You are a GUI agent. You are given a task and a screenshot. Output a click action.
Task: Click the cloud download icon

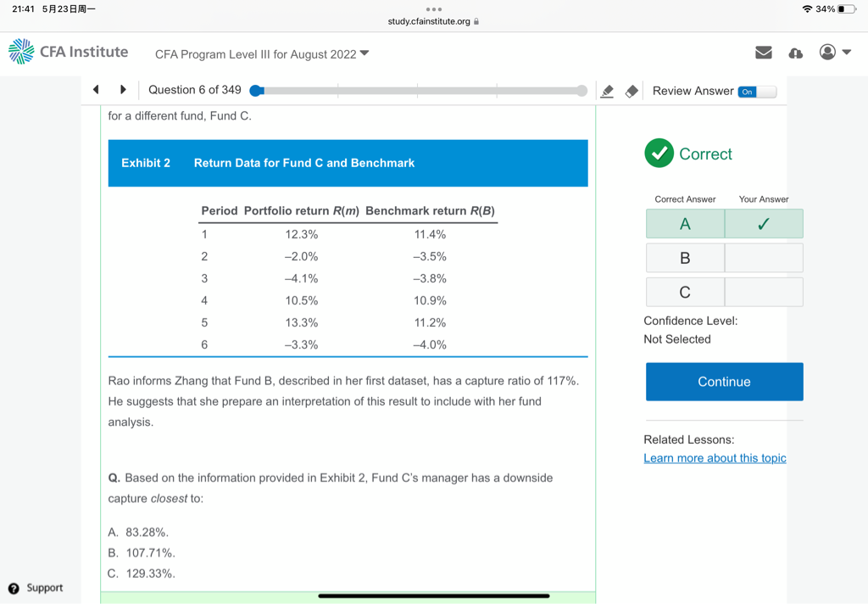795,53
